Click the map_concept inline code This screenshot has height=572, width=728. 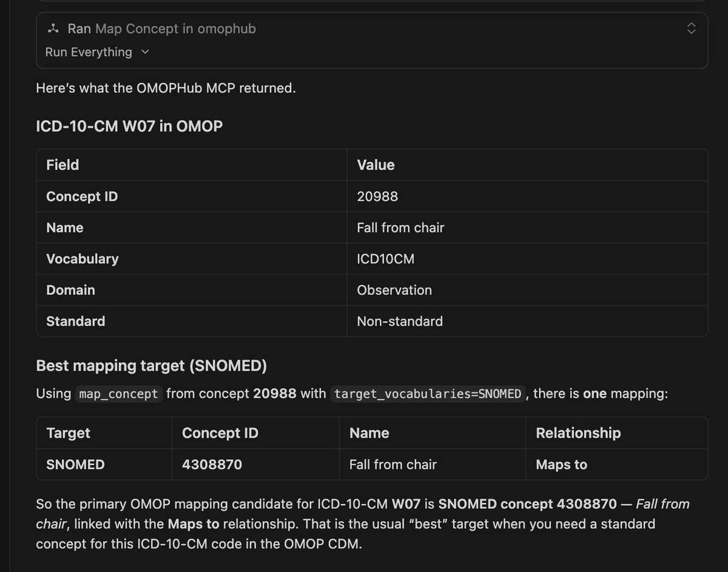tap(119, 394)
